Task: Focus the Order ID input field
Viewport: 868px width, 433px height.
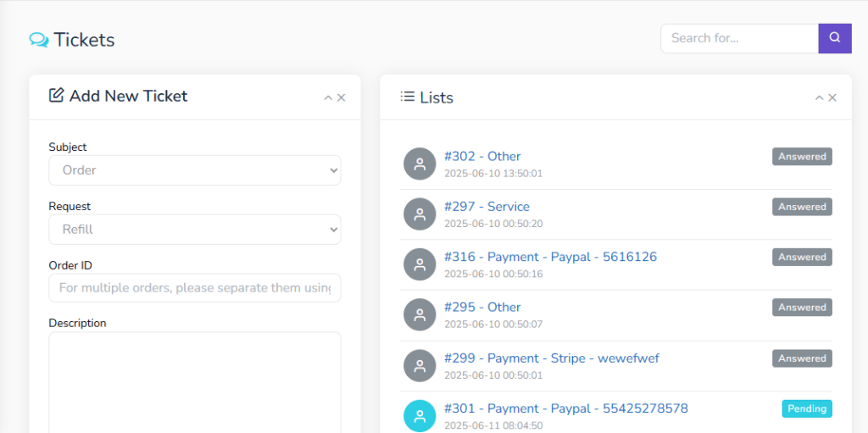Action: [x=194, y=288]
